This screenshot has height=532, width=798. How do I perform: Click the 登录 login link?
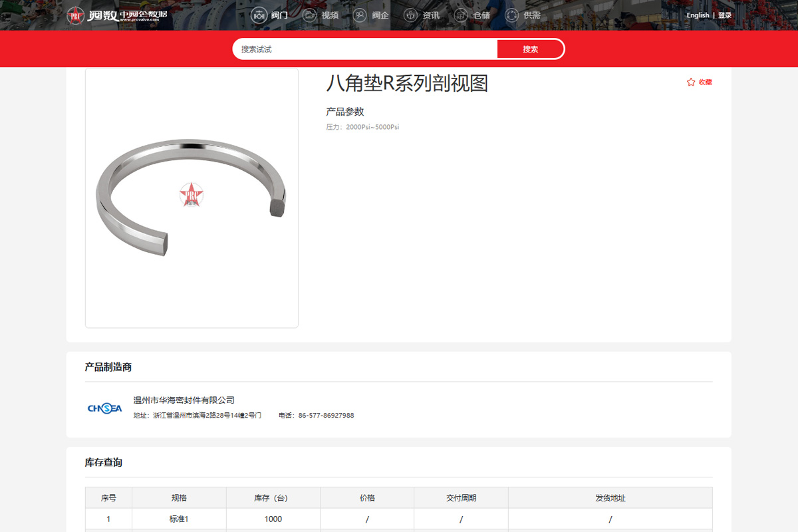(725, 15)
